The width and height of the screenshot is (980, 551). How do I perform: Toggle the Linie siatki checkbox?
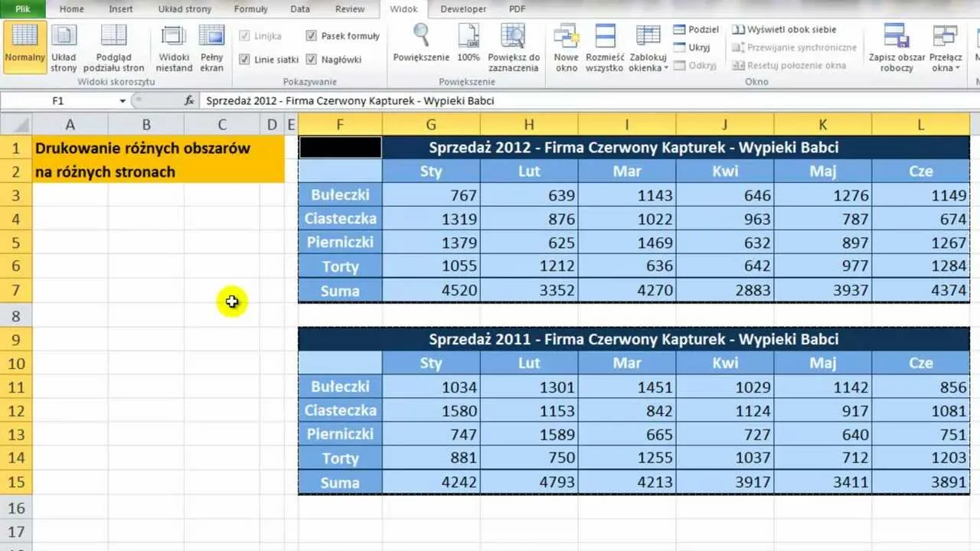pos(245,59)
